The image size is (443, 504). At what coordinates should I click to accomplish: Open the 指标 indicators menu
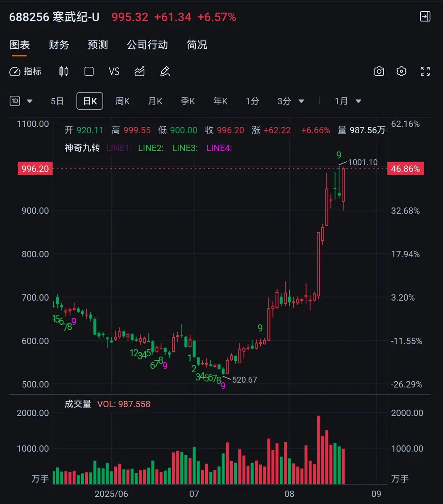click(x=26, y=71)
